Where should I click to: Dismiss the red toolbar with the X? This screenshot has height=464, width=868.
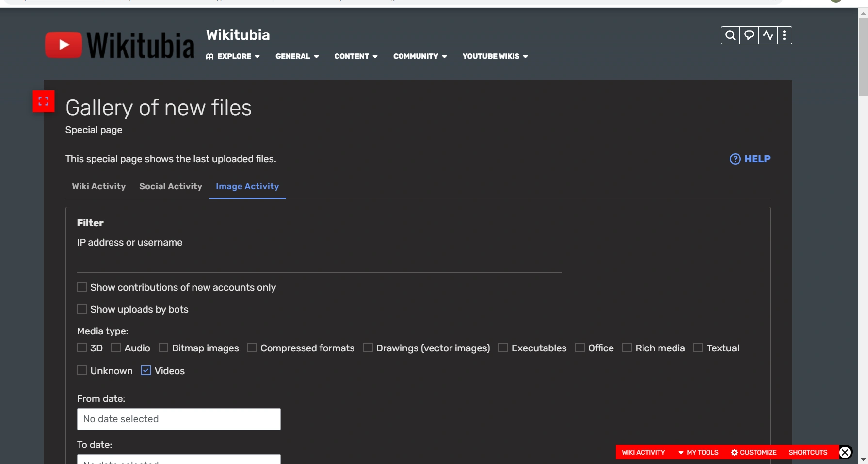[x=845, y=452]
